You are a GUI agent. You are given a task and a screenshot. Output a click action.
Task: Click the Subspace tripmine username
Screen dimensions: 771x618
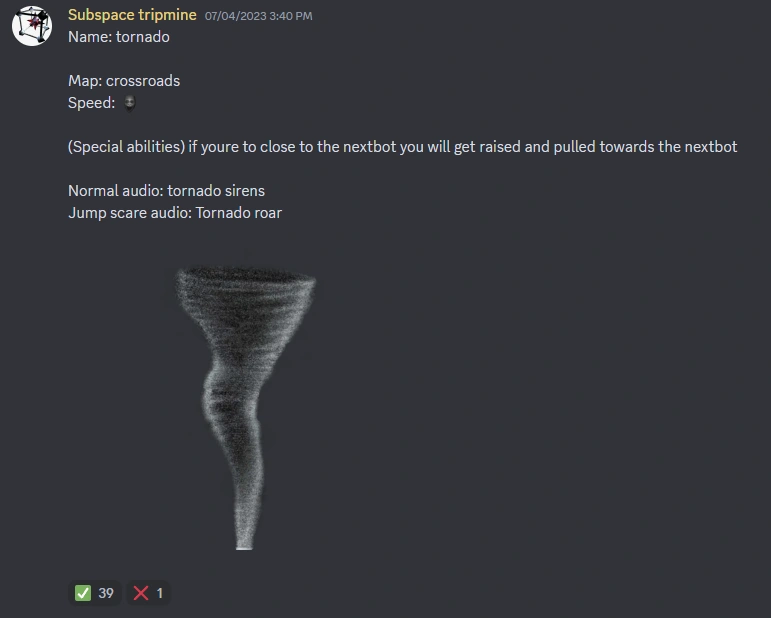point(132,15)
